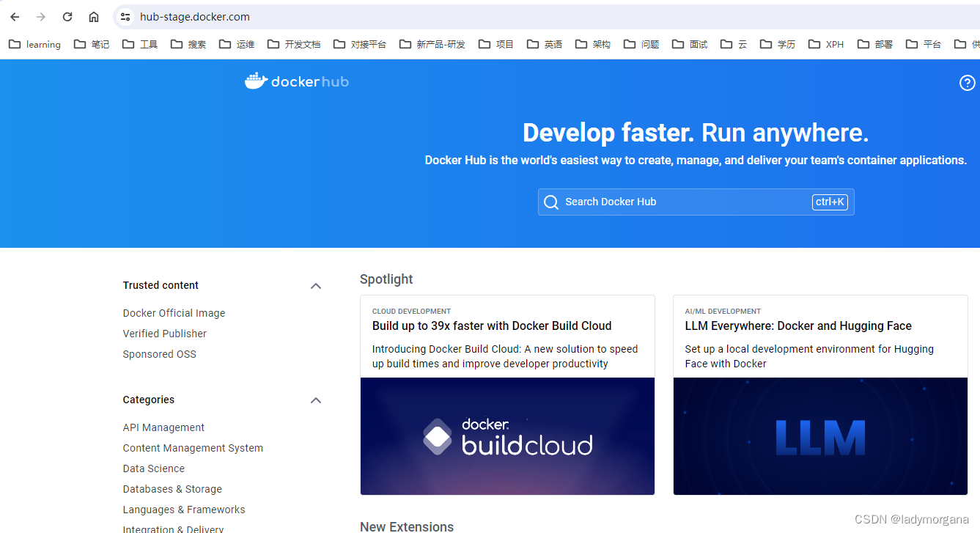This screenshot has width=980, height=533.
Task: Open 'LLM Everywhere: Docker and Hugging Face' title
Action: tap(798, 326)
